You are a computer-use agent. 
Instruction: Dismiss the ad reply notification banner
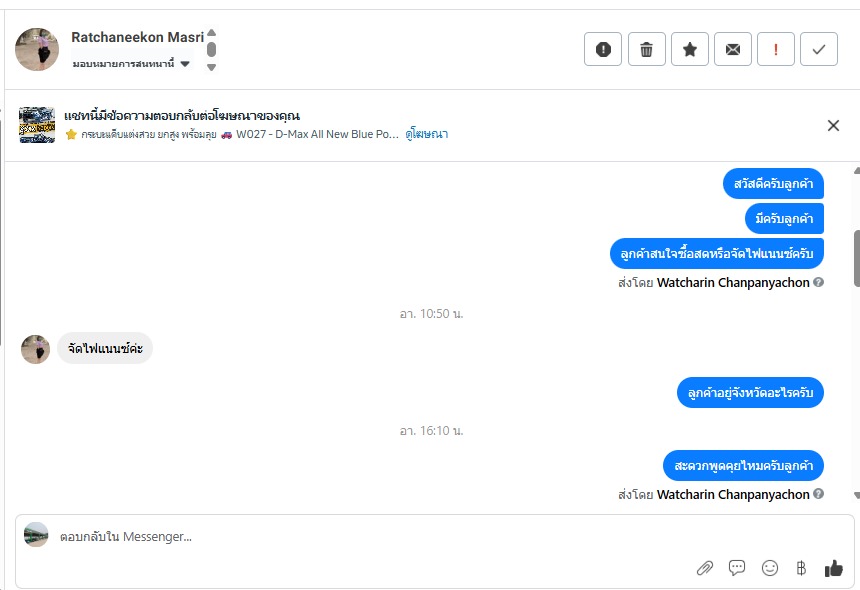pos(833,126)
